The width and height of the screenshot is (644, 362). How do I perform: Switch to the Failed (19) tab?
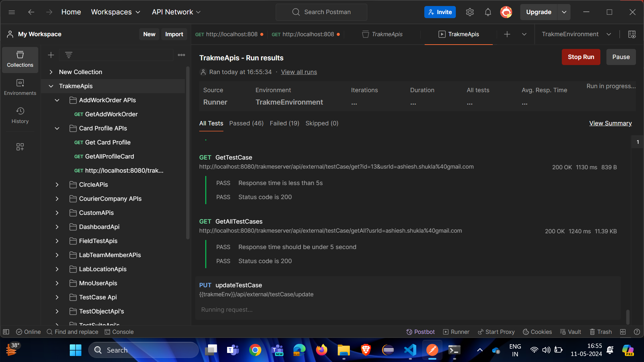point(284,123)
